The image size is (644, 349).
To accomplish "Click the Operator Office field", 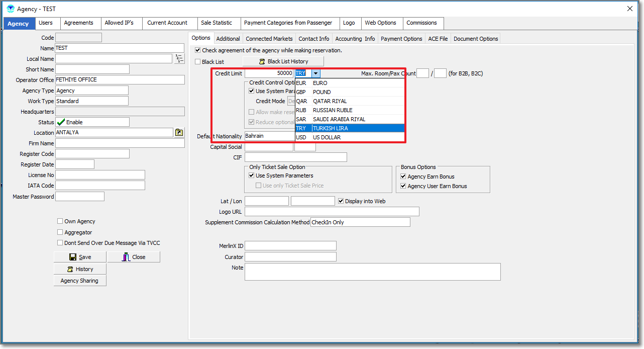I will point(120,80).
